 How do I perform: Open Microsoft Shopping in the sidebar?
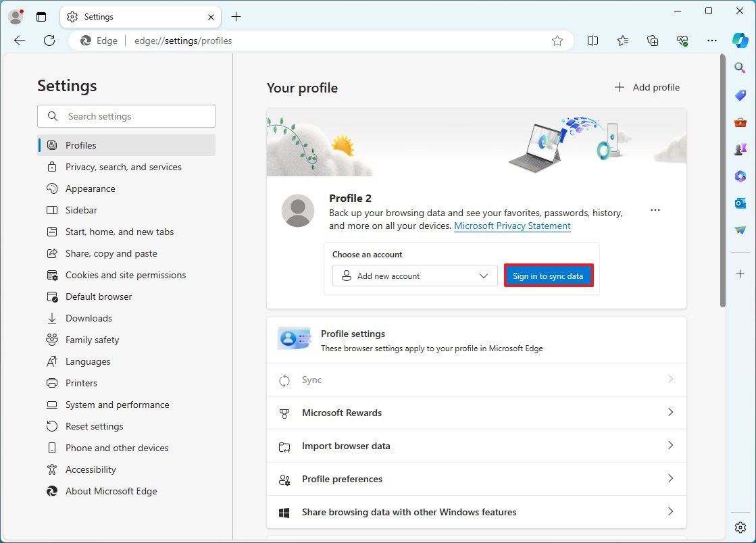click(x=740, y=95)
